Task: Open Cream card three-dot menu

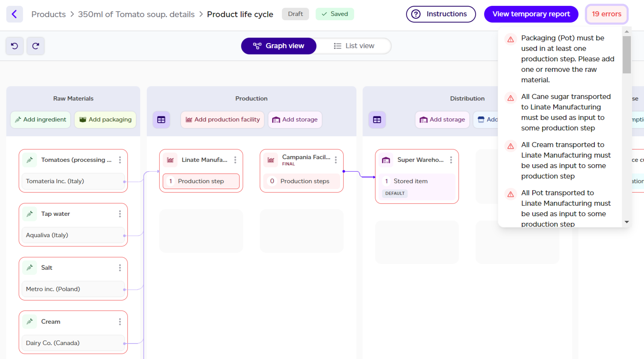Action: tap(120, 322)
